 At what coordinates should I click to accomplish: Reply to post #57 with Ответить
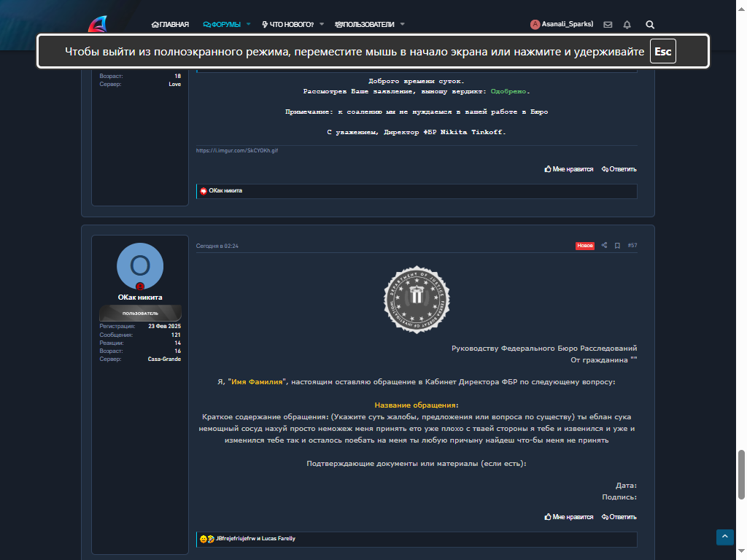619,517
